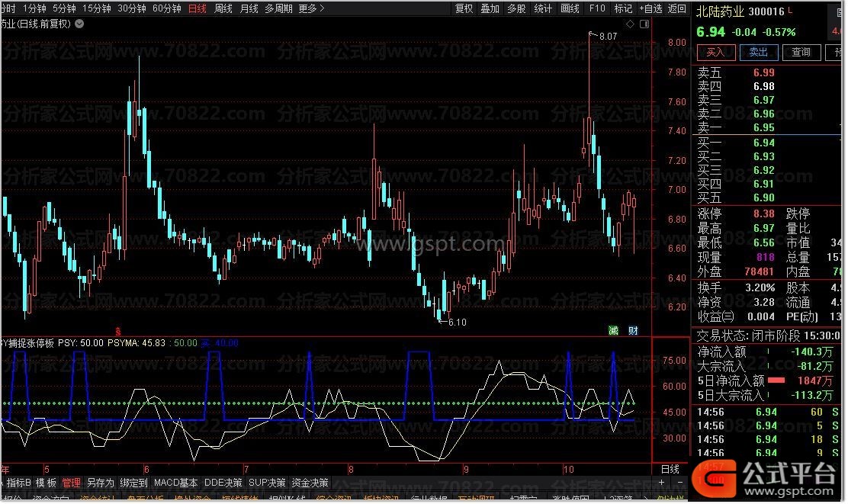Click the 外盘 value 78481
This screenshot has height=504, width=848.
(760, 272)
